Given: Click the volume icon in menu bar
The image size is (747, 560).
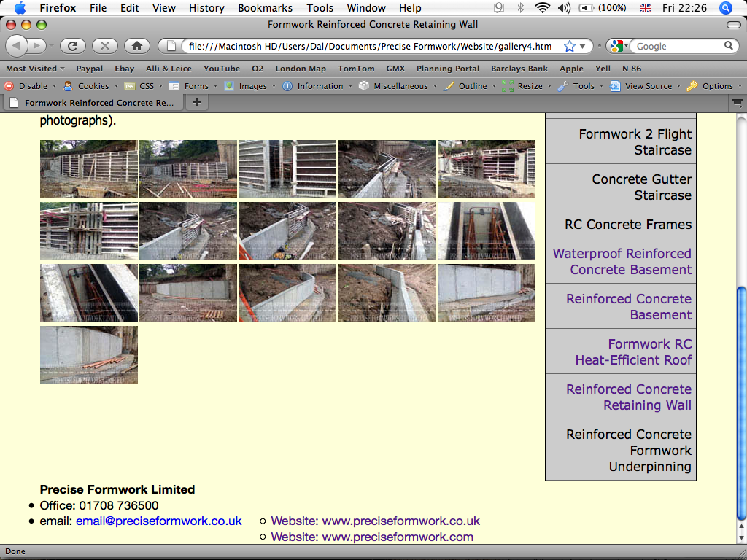Looking at the screenshot, I should (x=564, y=8).
